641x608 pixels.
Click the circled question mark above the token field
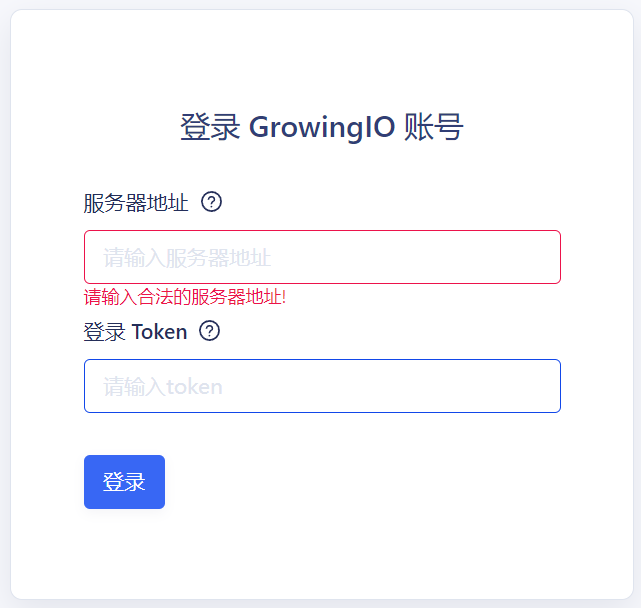(209, 331)
